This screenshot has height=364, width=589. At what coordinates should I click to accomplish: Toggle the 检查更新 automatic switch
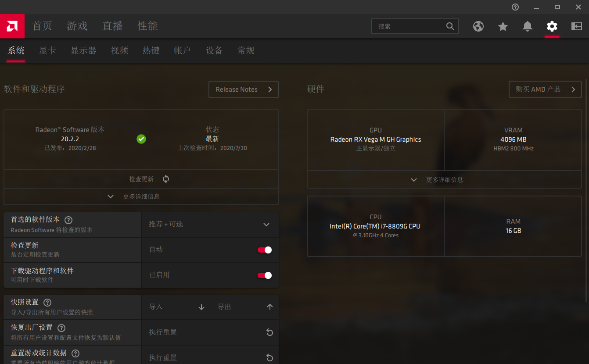pyautogui.click(x=265, y=250)
